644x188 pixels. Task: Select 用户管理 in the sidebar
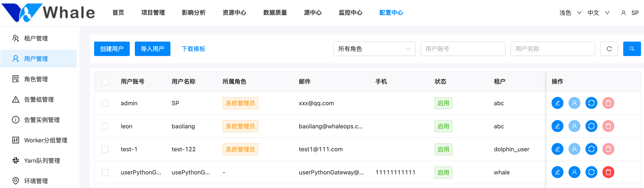pos(39,59)
